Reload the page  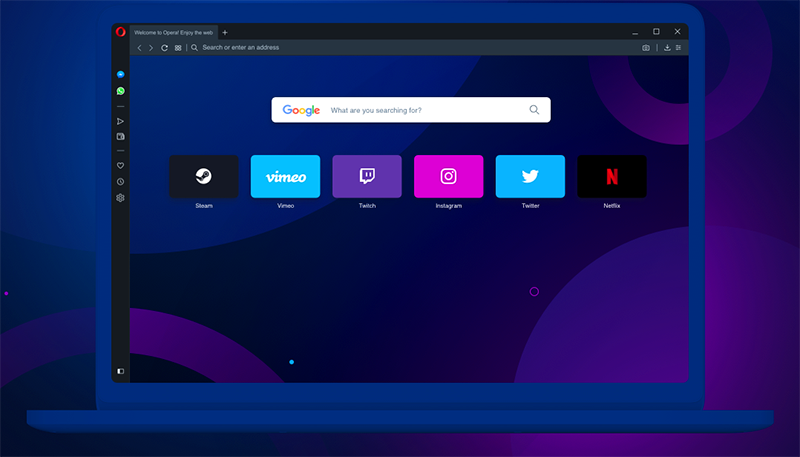pyautogui.click(x=164, y=47)
